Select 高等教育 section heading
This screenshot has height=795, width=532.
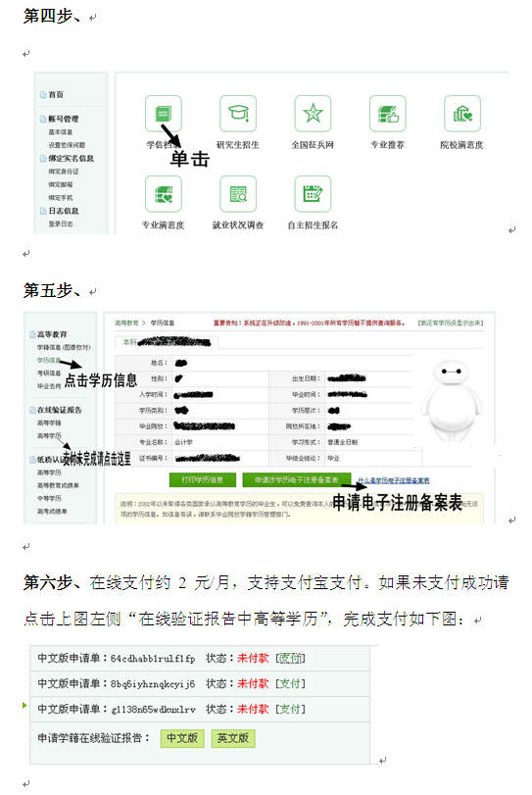52,334
